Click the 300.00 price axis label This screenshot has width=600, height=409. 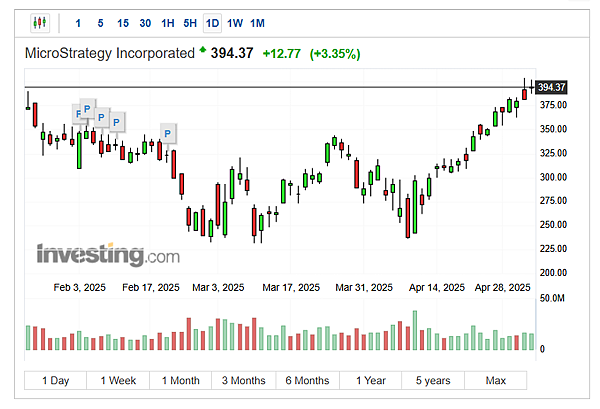(x=553, y=177)
